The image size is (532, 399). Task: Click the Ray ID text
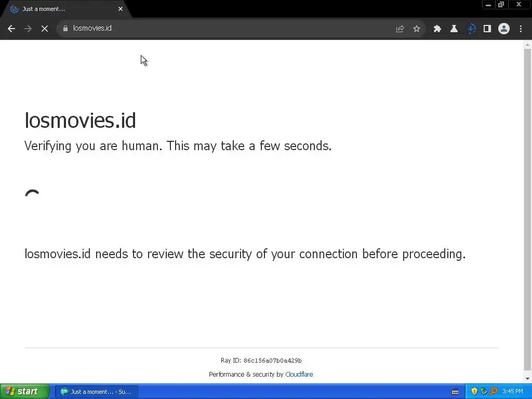click(261, 361)
